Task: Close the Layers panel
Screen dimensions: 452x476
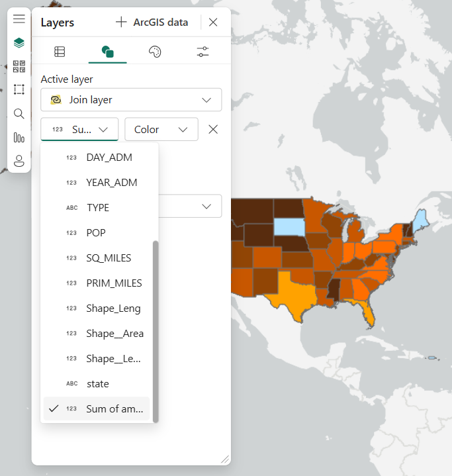Action: (213, 22)
